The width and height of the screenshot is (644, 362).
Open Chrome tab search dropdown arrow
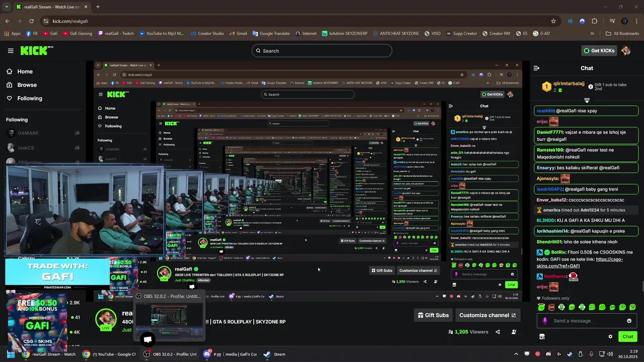(x=8, y=7)
